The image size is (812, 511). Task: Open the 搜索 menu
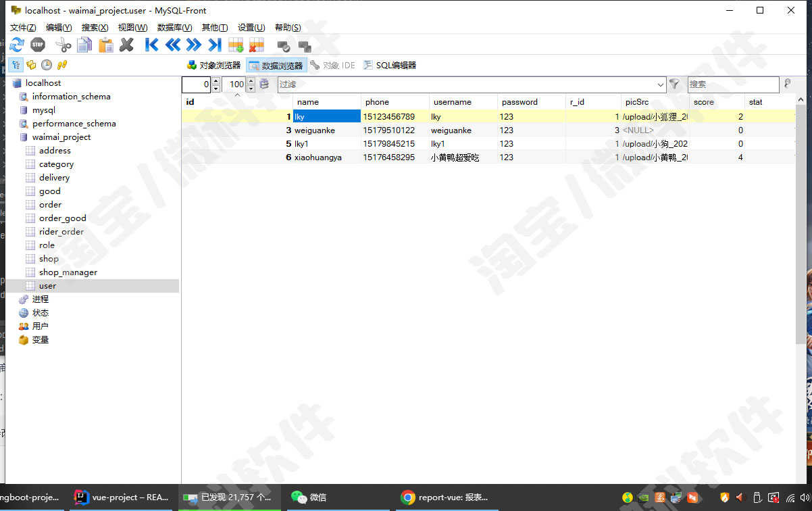95,27
